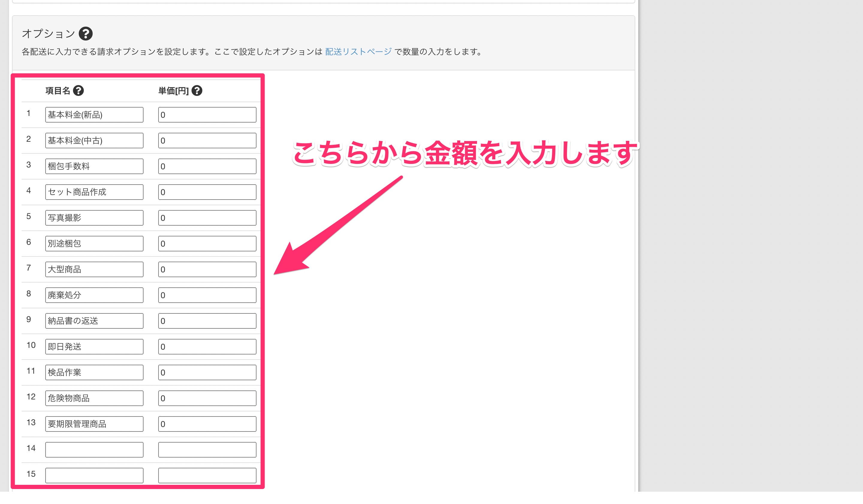Click the オプション section heading
This screenshot has height=504, width=863.
[x=49, y=34]
